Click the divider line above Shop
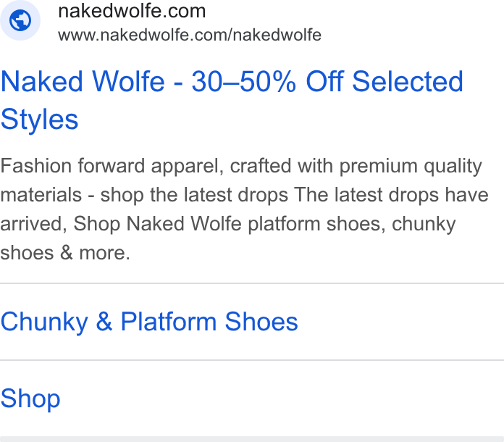This screenshot has width=504, height=442. (252, 360)
